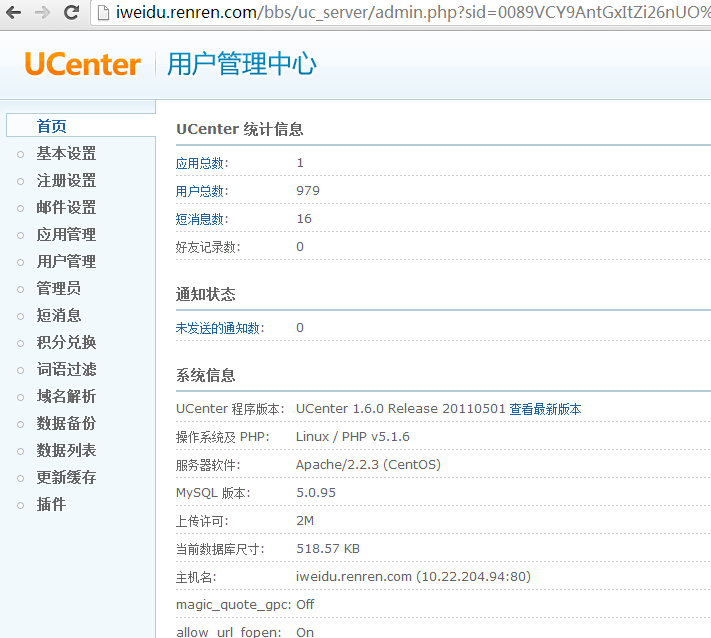This screenshot has width=711, height=638.
Task: Click the UCenter logo
Action: (83, 64)
